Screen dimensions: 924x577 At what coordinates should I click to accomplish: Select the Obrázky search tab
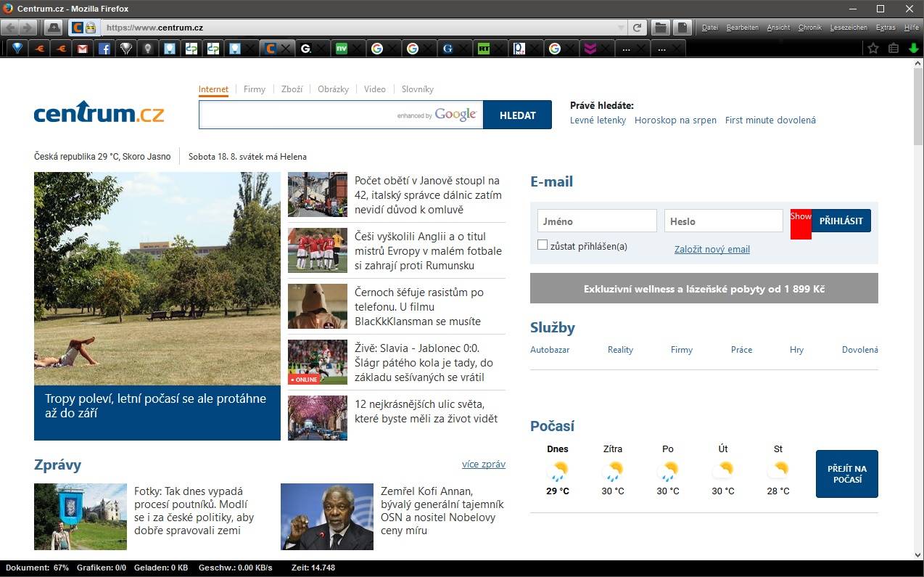333,89
